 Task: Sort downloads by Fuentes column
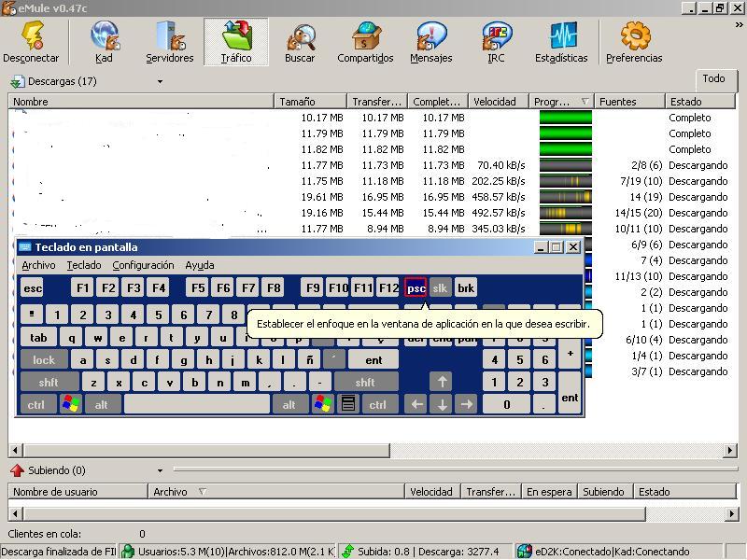coord(629,102)
